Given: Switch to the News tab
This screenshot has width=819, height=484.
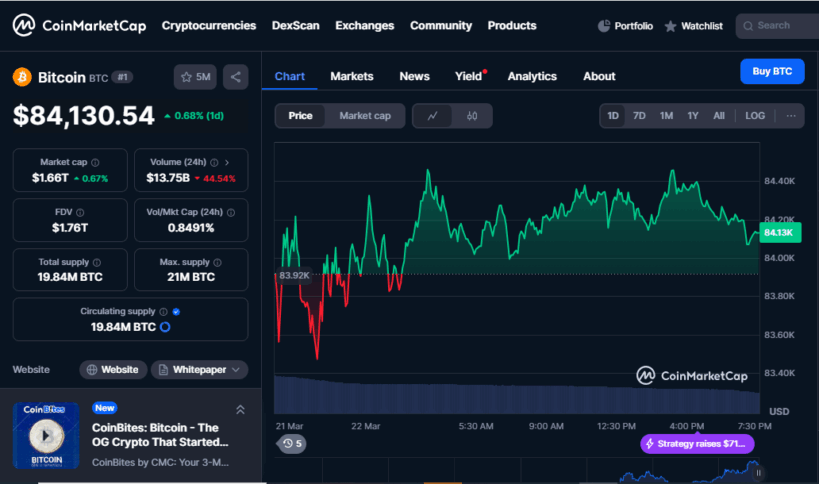Looking at the screenshot, I should click(415, 76).
